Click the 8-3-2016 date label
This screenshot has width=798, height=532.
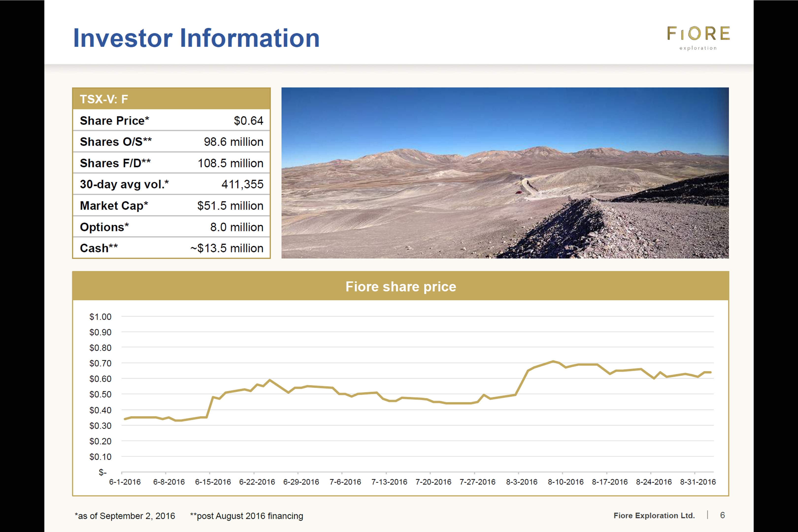(522, 482)
